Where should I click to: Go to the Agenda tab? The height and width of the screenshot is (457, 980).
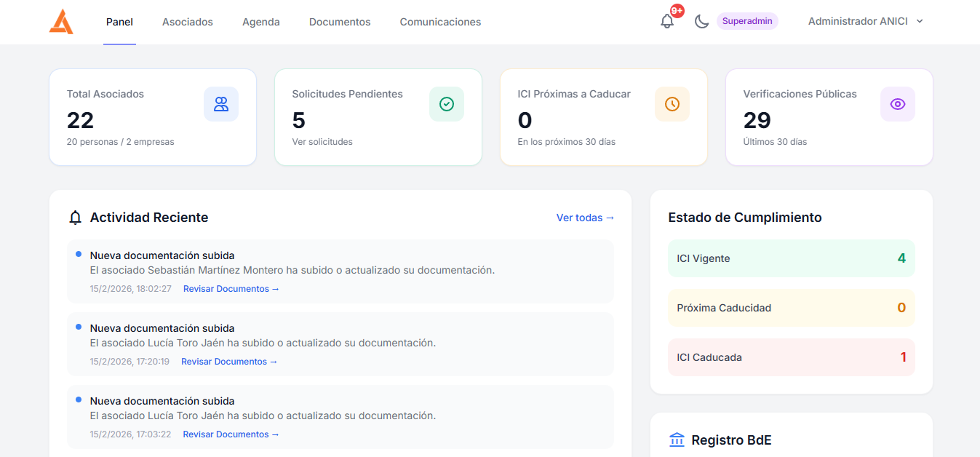point(261,22)
